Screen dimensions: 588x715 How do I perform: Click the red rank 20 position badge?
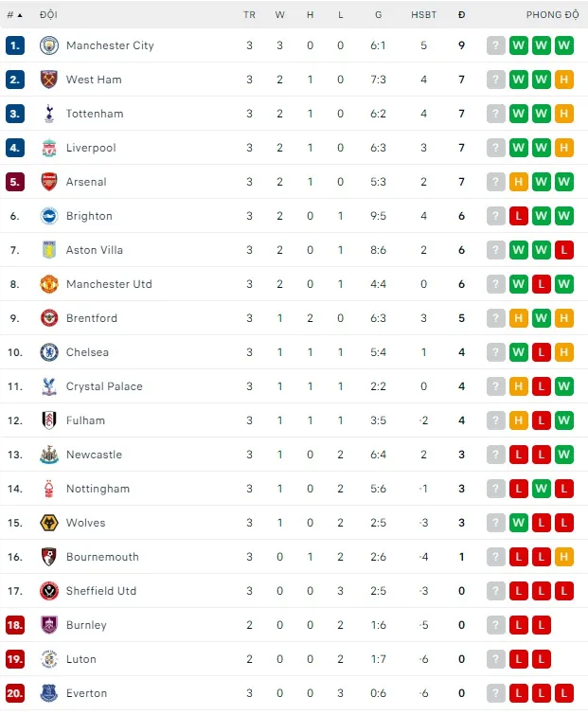(x=14, y=693)
